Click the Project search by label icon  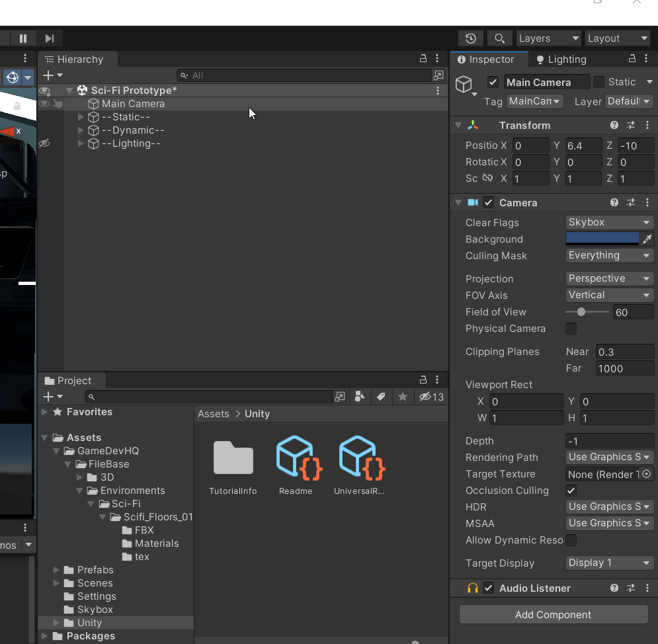point(381,397)
